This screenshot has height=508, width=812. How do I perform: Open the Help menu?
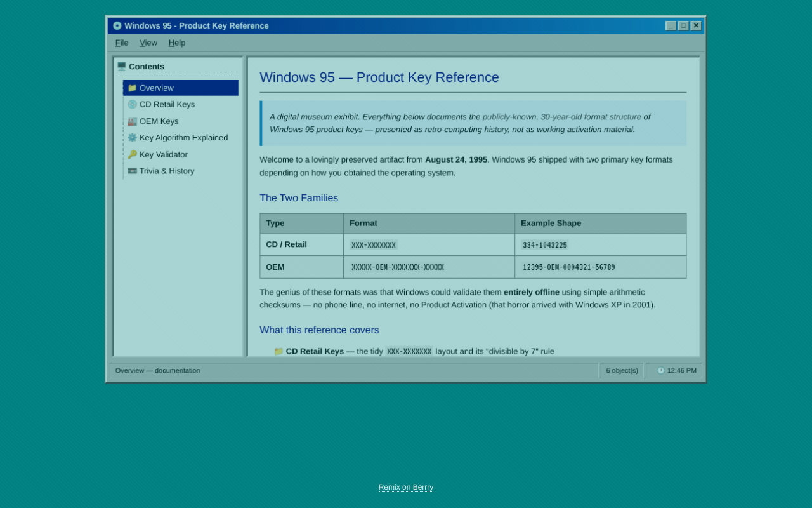177,43
